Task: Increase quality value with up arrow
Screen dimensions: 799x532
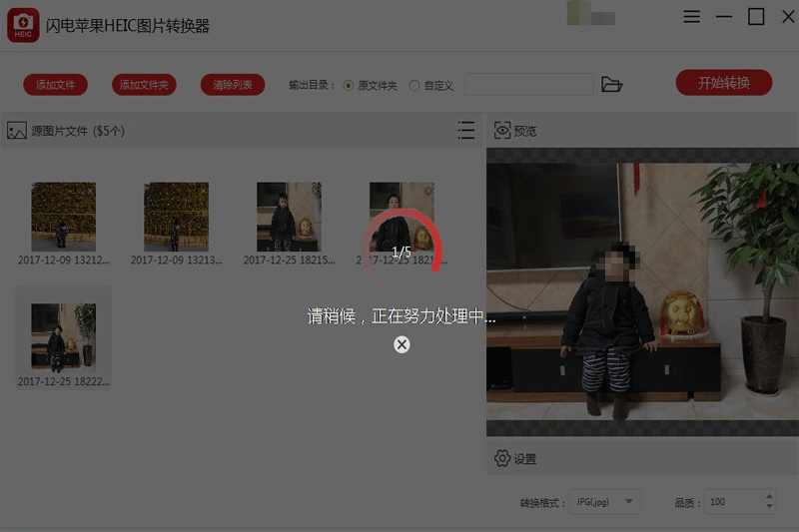Action: click(x=768, y=496)
